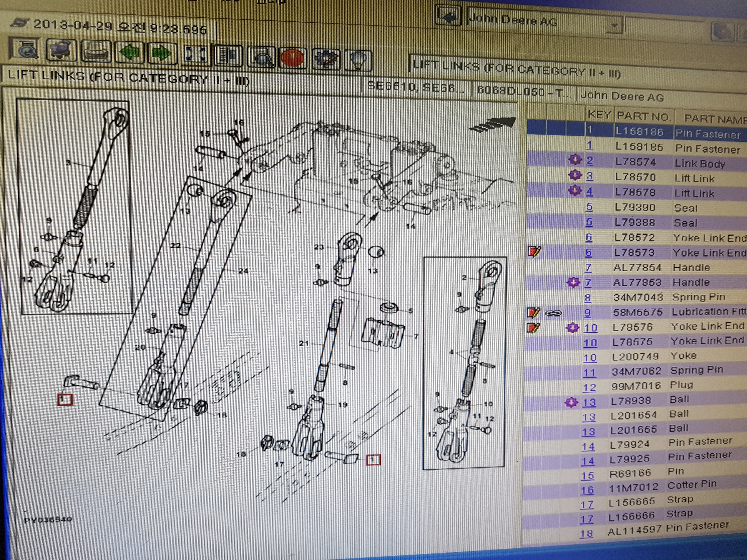Click callout 21 on threaded rod

[304, 343]
